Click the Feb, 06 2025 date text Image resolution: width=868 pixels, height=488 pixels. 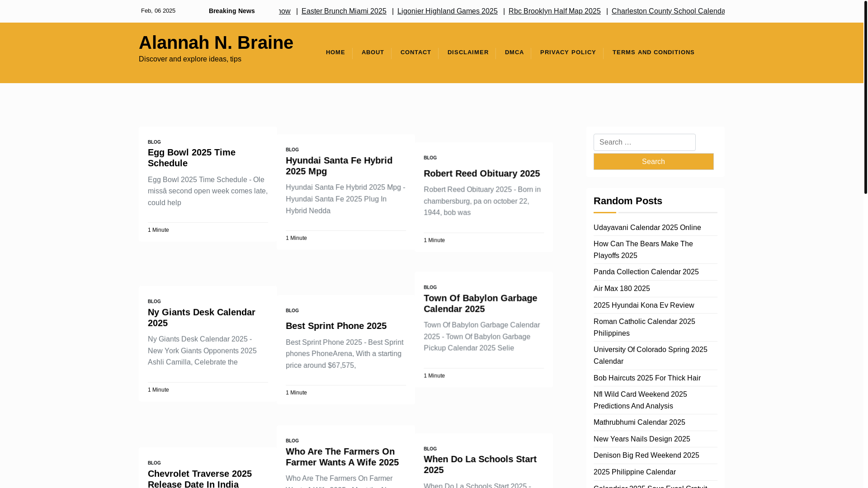(x=158, y=11)
